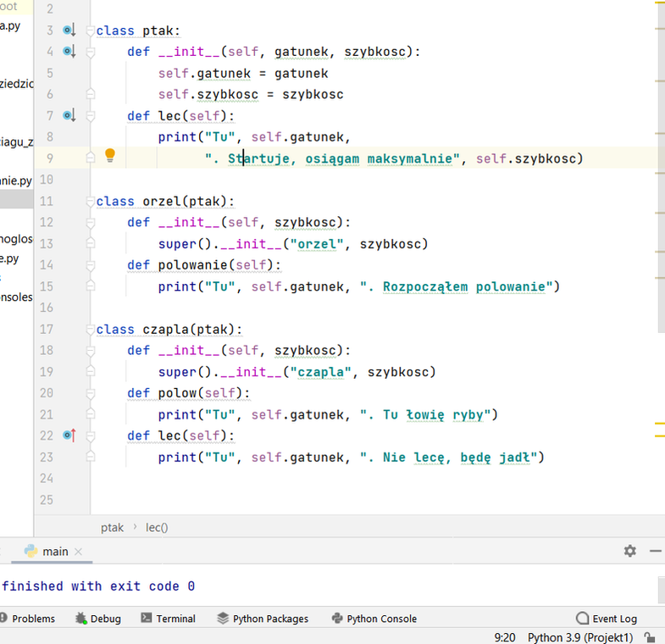Click the Python Packages stack icon
This screenshot has width=665, height=644.
(x=223, y=618)
